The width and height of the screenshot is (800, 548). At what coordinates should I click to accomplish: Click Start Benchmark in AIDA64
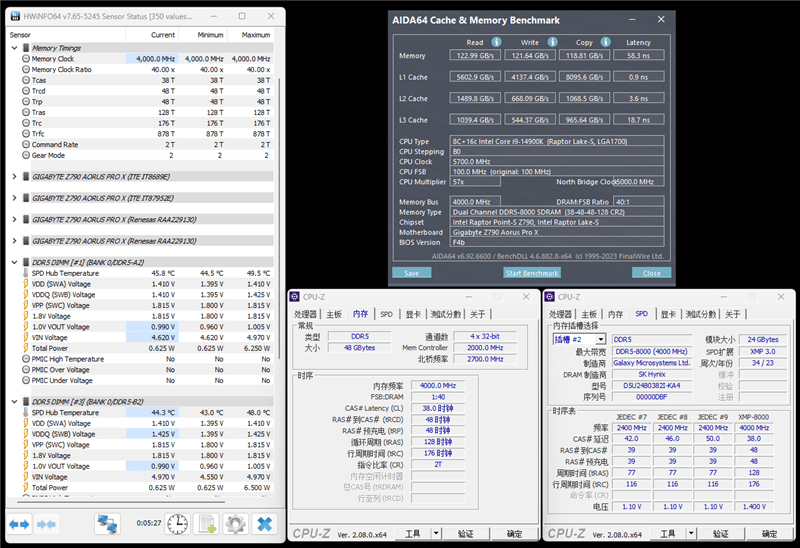[532, 273]
